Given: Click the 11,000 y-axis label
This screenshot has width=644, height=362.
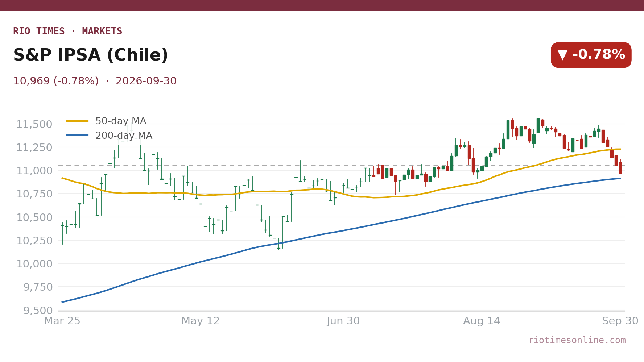Looking at the screenshot, I should (34, 171).
